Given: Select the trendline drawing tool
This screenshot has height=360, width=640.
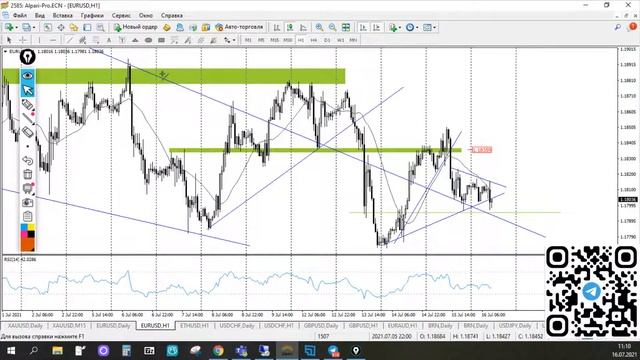Looking at the screenshot, I should click(x=69, y=40).
